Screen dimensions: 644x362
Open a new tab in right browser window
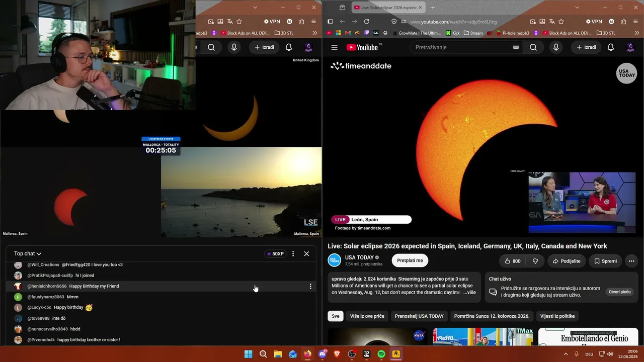[433, 8]
